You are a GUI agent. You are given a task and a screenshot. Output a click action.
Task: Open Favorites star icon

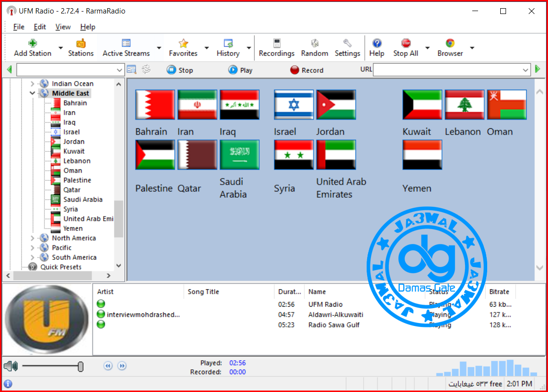(183, 43)
